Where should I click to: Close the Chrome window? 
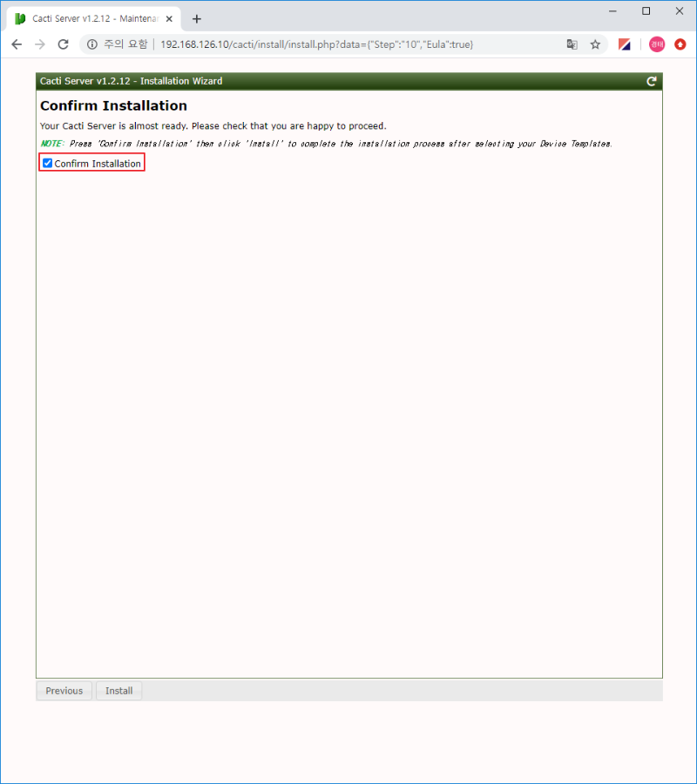679,11
